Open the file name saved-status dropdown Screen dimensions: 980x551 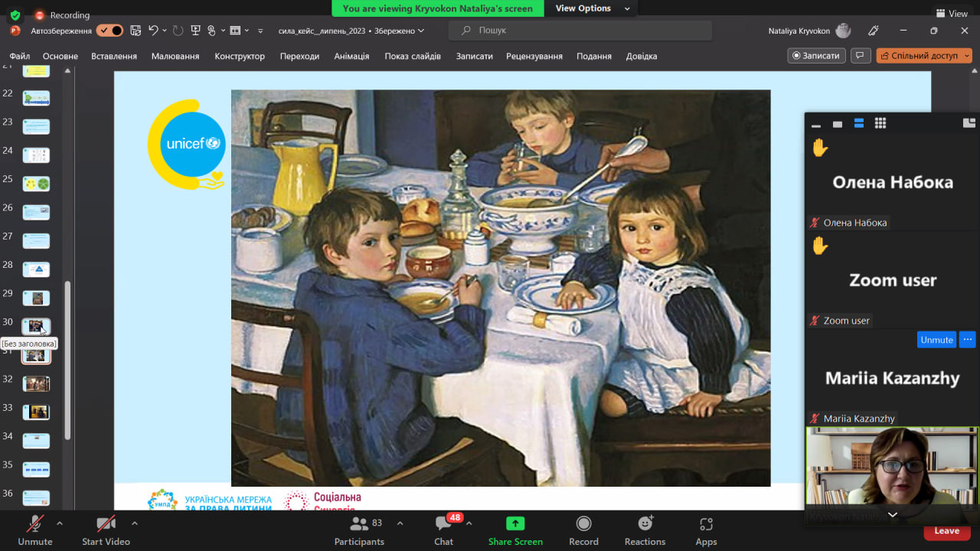pos(420,31)
